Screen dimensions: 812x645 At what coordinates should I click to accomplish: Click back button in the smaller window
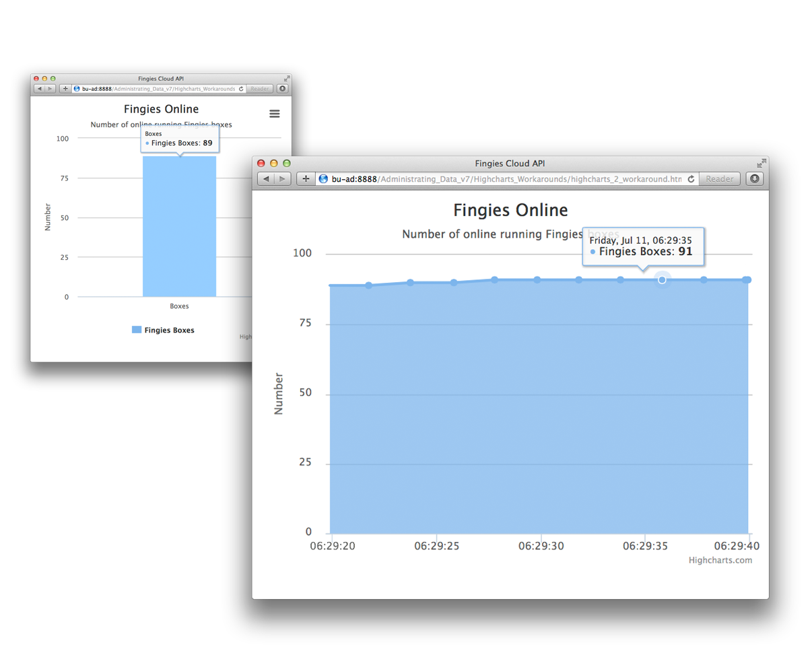click(40, 88)
